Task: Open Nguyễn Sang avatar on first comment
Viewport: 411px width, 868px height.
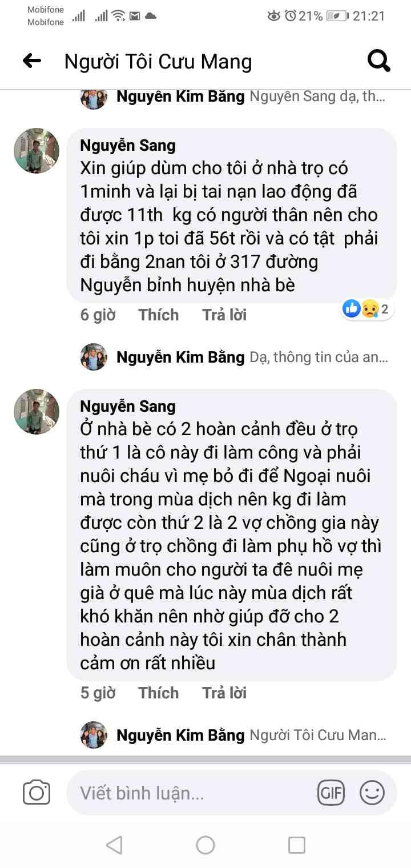Action: coord(37,151)
